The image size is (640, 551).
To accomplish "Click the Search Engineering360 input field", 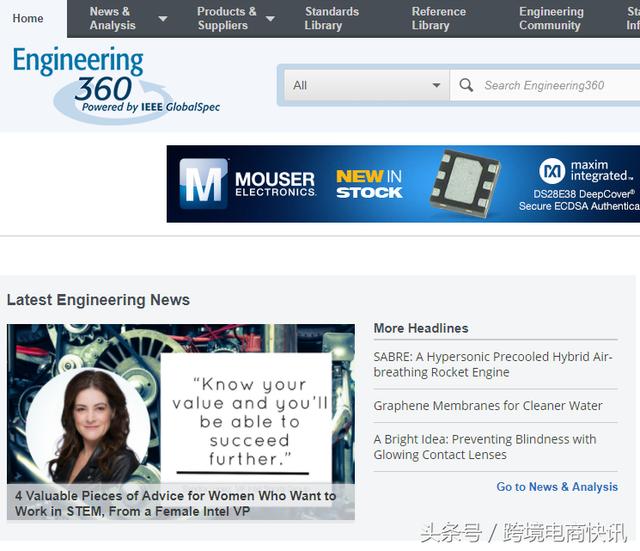I will click(x=555, y=86).
